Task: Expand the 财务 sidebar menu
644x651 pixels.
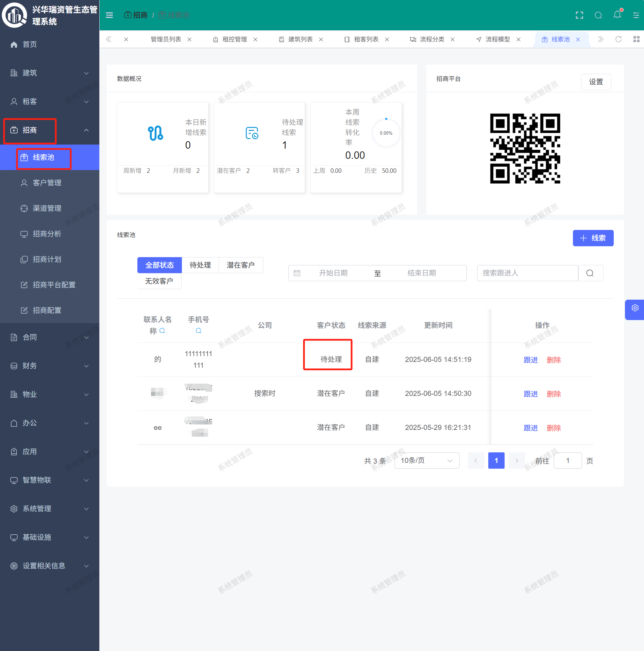Action: coord(50,366)
